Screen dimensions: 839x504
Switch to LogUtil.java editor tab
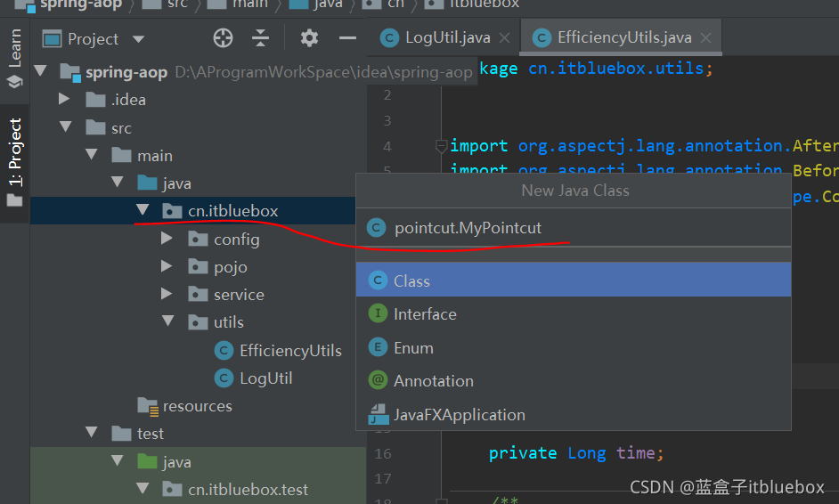[x=447, y=37]
